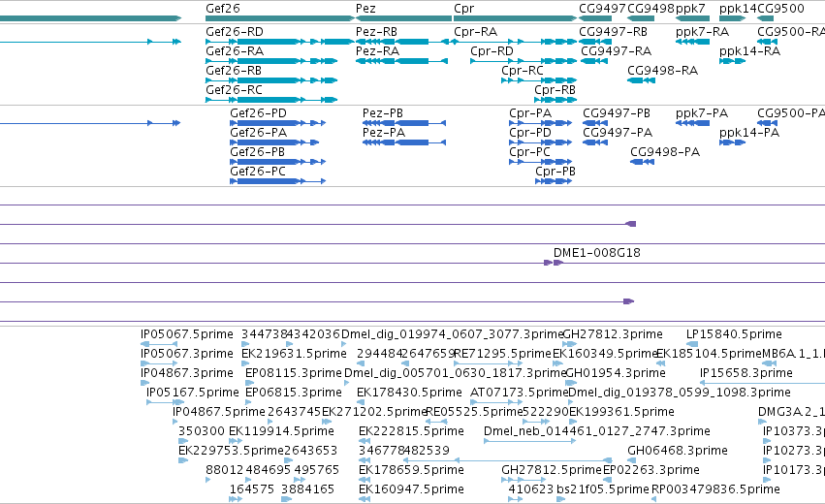Open the GH06468.3prime EST label
Image resolution: width=825 pixels, height=504 pixels.
point(678,451)
